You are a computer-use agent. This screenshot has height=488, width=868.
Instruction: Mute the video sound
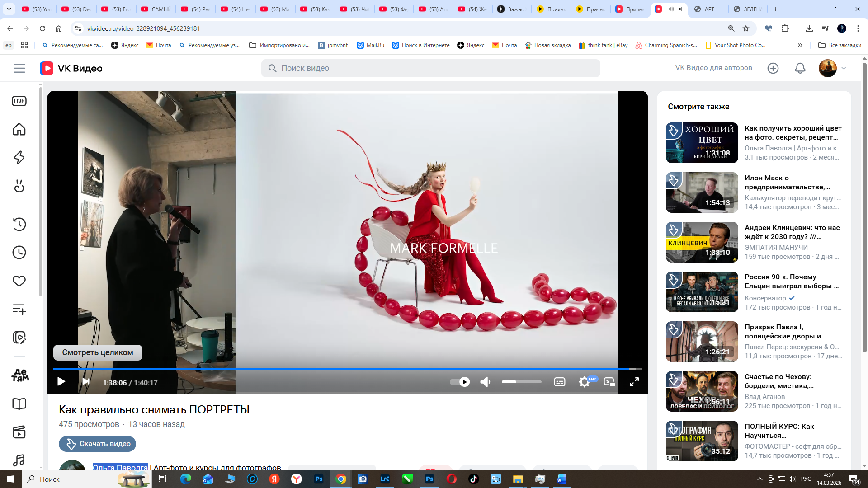[485, 382]
